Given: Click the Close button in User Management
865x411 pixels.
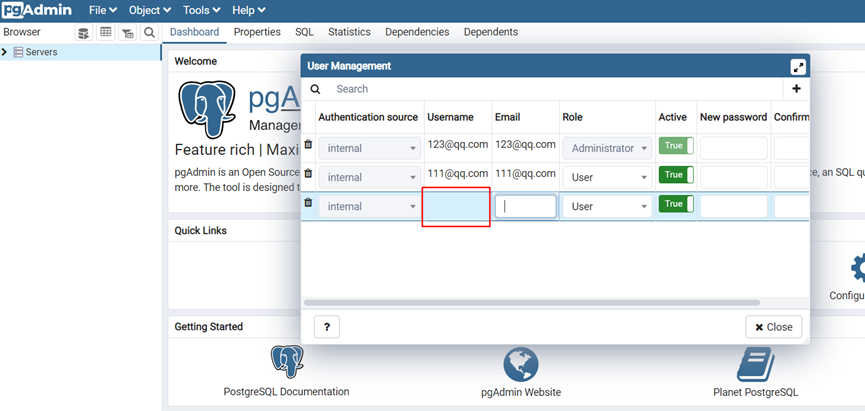Looking at the screenshot, I should click(x=773, y=327).
